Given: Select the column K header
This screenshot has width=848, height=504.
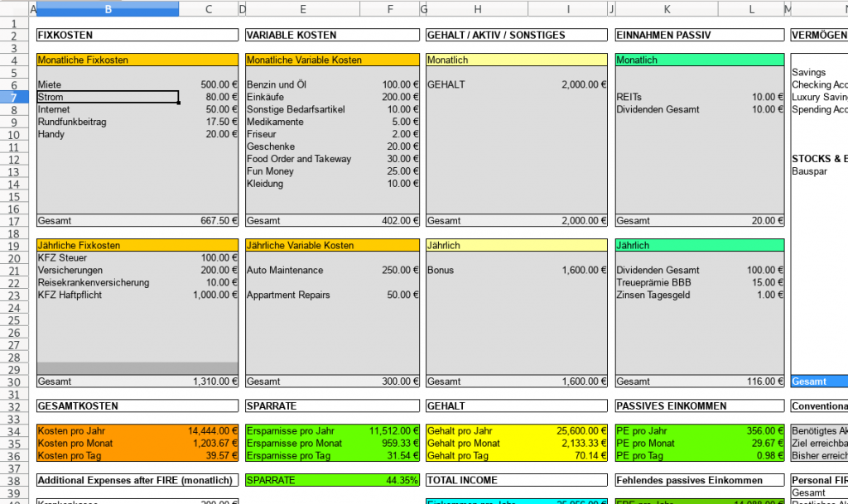Looking at the screenshot, I should (667, 8).
